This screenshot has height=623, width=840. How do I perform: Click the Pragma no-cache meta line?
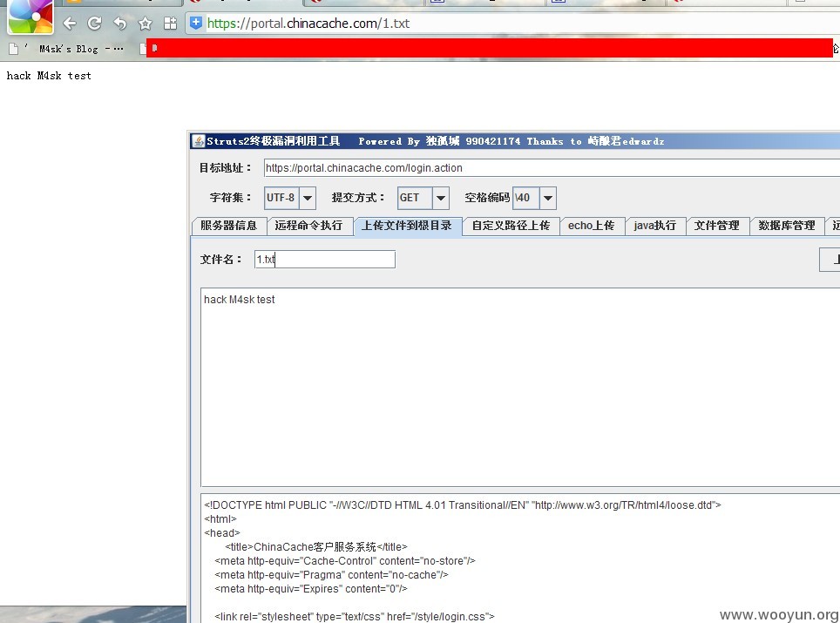coord(332,575)
